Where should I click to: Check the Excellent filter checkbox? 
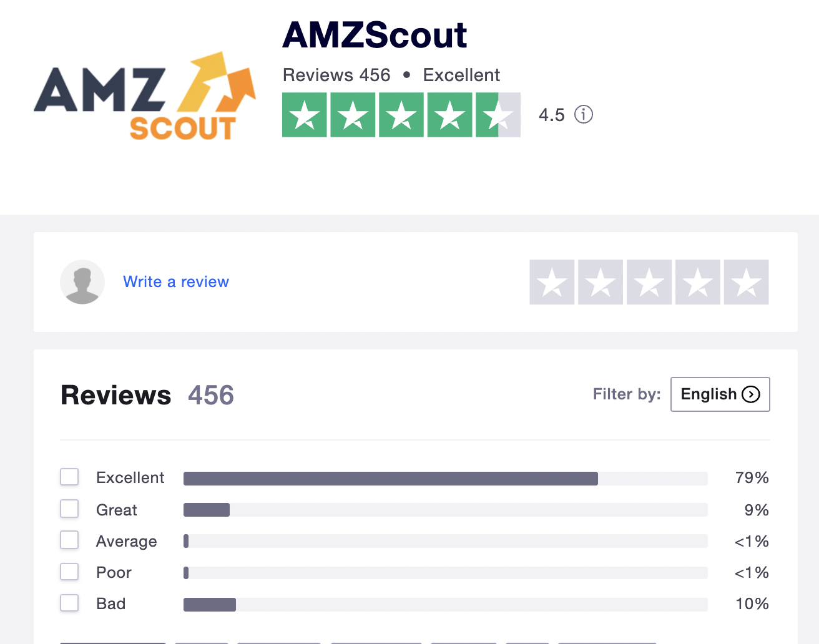69,477
